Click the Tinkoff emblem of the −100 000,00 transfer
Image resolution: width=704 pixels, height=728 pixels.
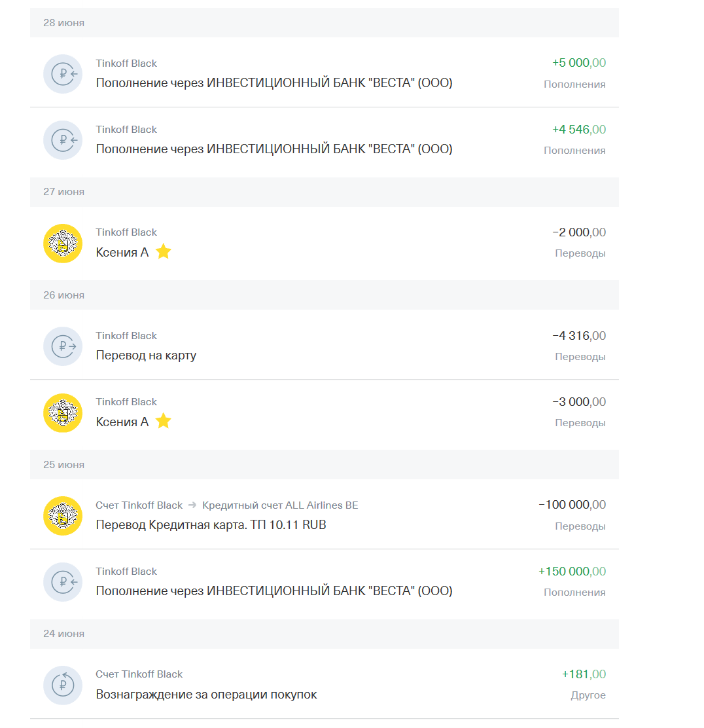point(63,516)
